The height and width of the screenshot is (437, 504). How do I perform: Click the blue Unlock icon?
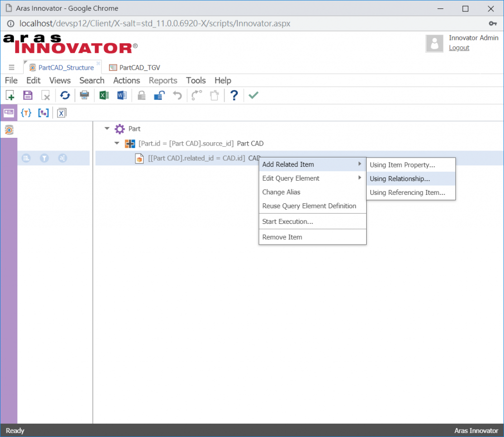(159, 95)
